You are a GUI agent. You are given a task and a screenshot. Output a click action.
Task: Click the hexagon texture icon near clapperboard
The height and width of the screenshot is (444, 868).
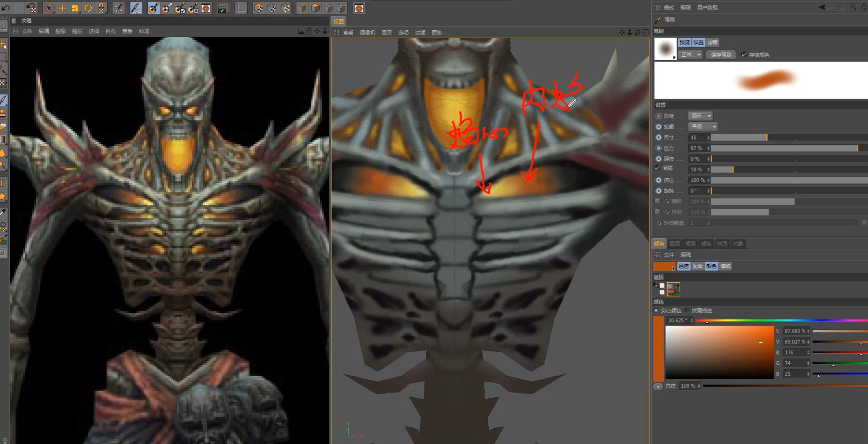pyautogui.click(x=206, y=8)
